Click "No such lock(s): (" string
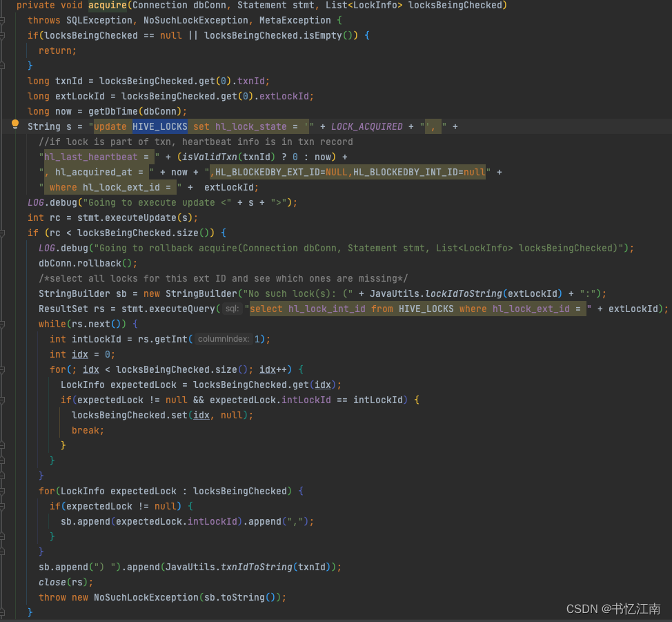Viewport: 672px width, 622px height. tap(298, 294)
